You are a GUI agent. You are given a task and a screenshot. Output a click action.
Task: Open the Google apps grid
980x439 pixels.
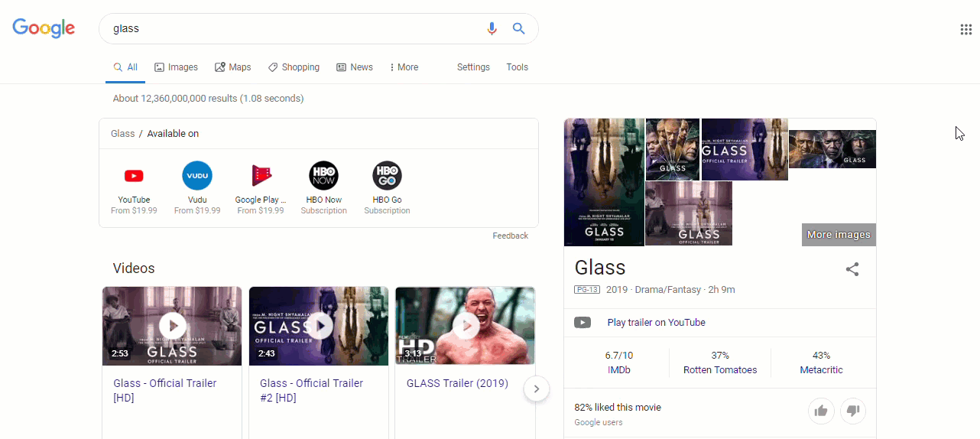tap(965, 30)
